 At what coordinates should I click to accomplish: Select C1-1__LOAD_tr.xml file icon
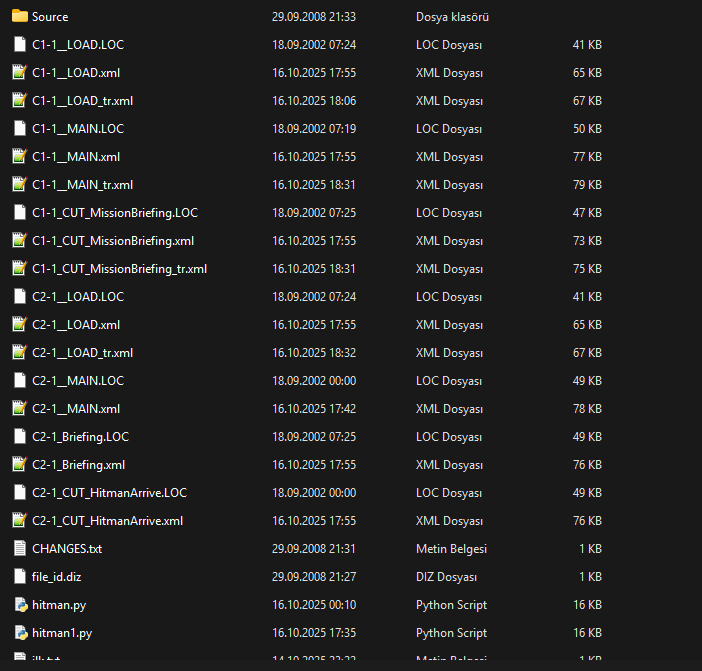(20, 100)
